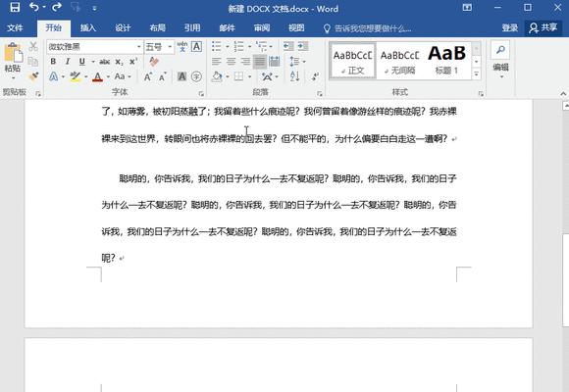Click the 共享 (Share) button
Screen dimensions: 569x392
click(543, 27)
